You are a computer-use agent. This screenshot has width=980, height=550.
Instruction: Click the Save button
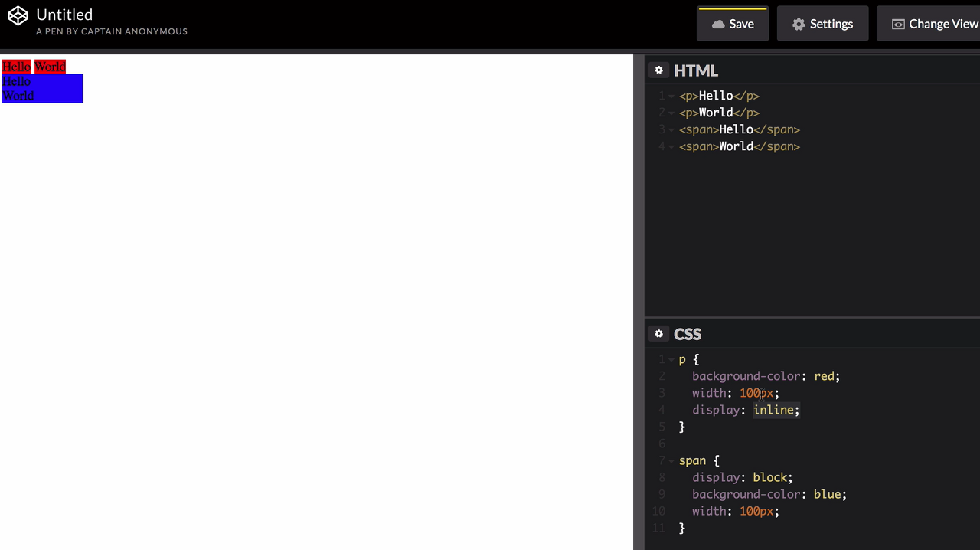(x=733, y=24)
